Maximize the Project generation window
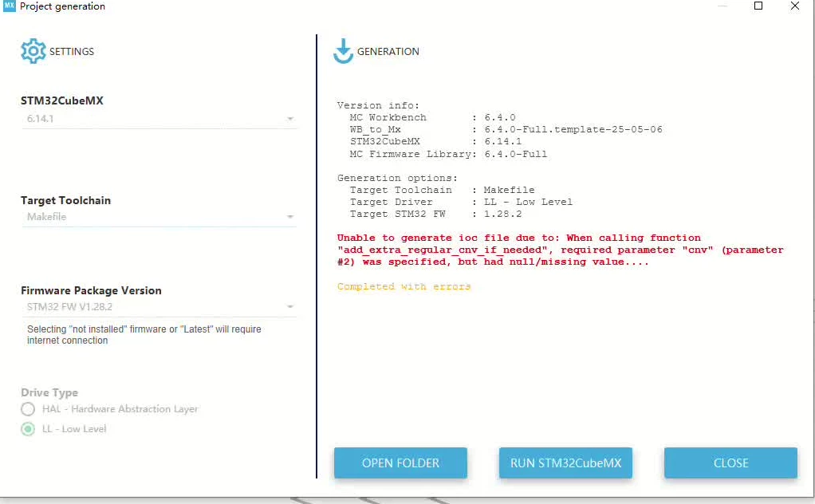 point(758,6)
